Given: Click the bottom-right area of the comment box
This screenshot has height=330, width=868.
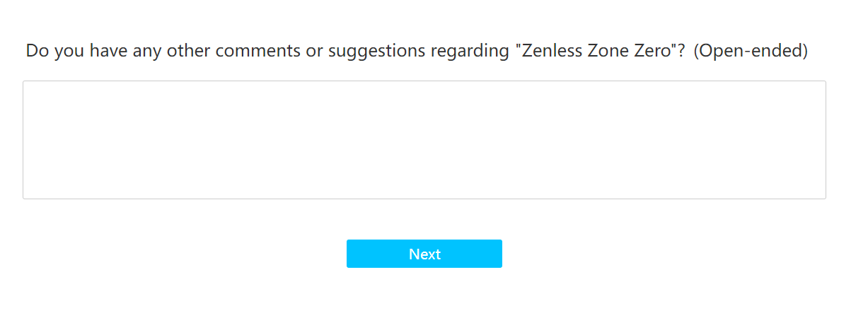Looking at the screenshot, I should tap(819, 193).
